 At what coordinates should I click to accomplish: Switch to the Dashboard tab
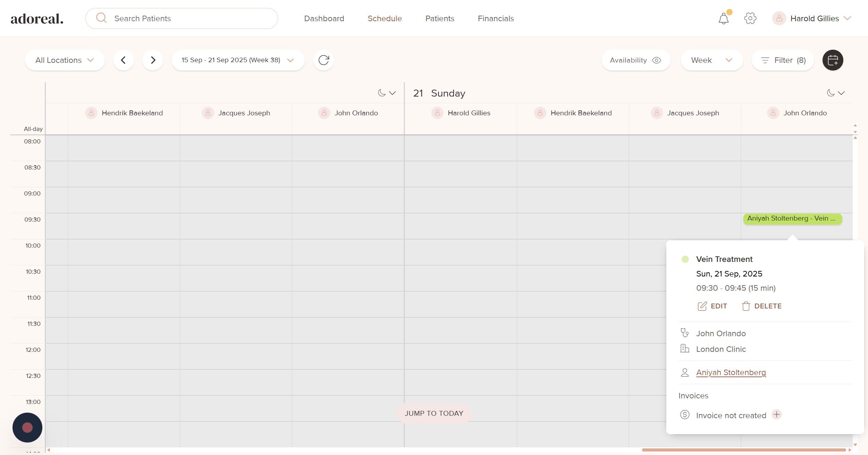[324, 18]
